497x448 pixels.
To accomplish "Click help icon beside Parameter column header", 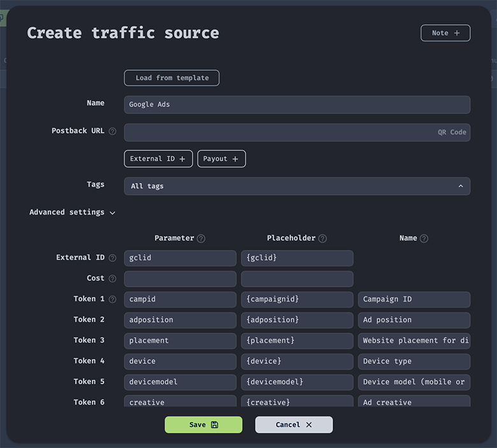I will (x=201, y=238).
